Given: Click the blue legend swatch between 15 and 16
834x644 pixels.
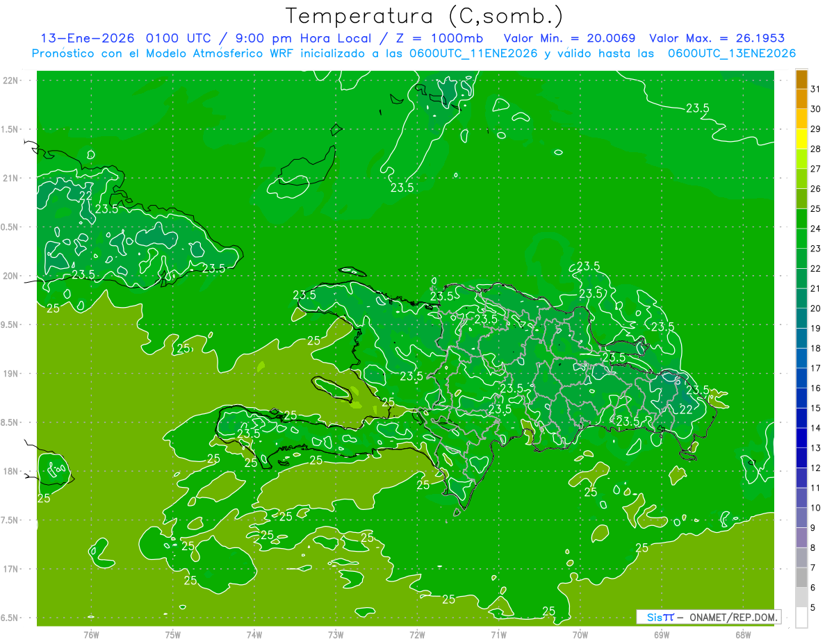Looking at the screenshot, I should [x=801, y=397].
